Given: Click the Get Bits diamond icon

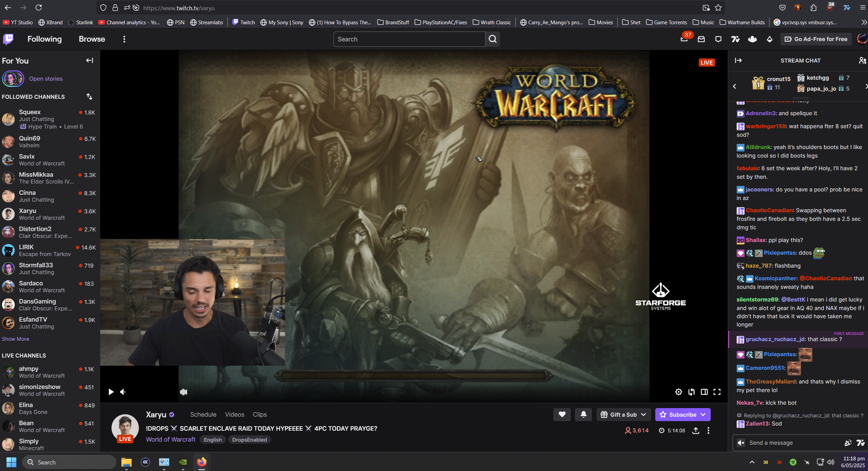Looking at the screenshot, I should [770, 39].
